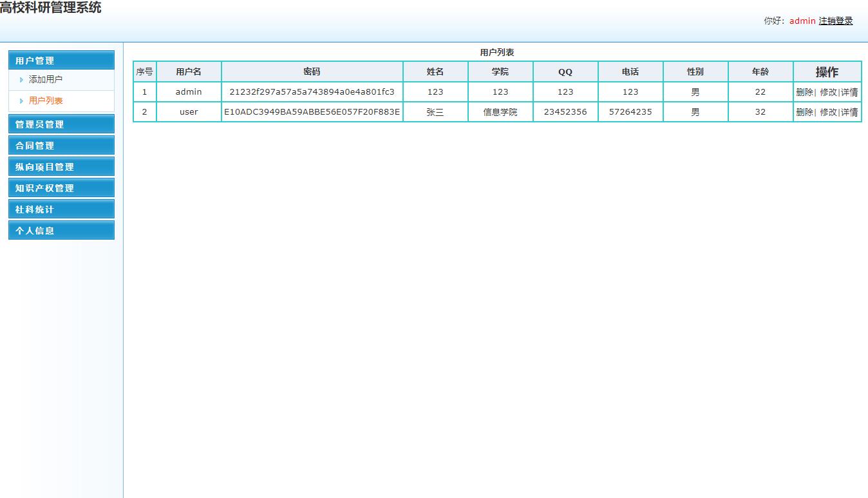Viewport: 868px width, 498px height.
Task: Open the 社科统计 menu section
Action: point(61,209)
